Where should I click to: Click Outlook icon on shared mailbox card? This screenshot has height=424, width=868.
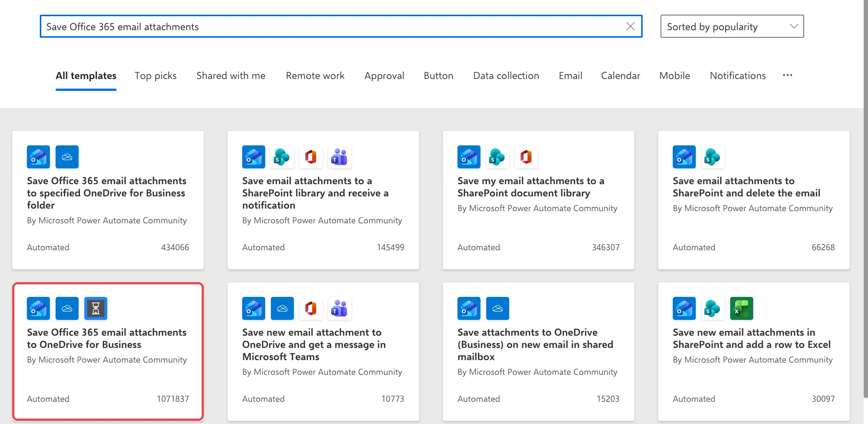(469, 308)
